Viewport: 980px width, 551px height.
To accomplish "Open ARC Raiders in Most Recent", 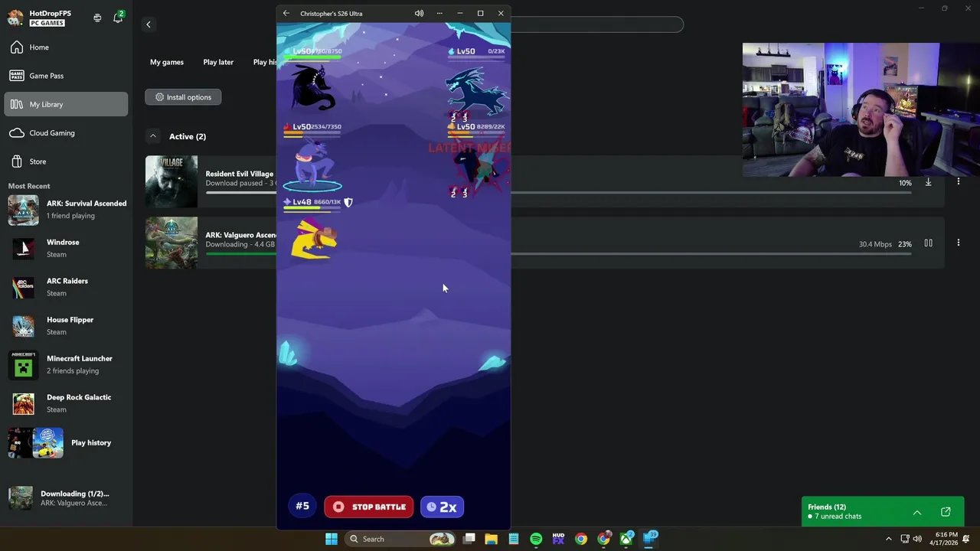I will pyautogui.click(x=66, y=287).
